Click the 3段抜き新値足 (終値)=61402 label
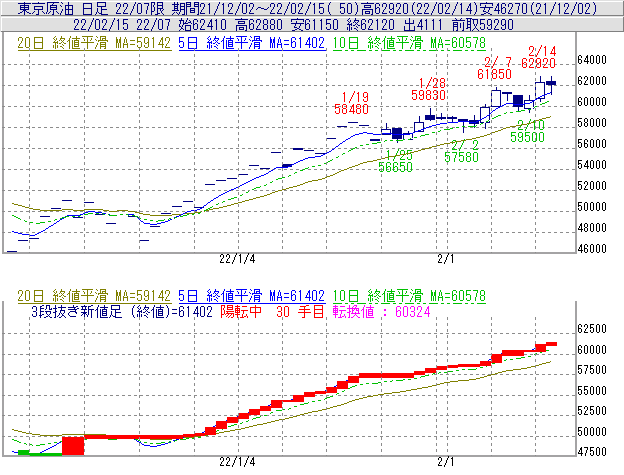 [x=122, y=311]
